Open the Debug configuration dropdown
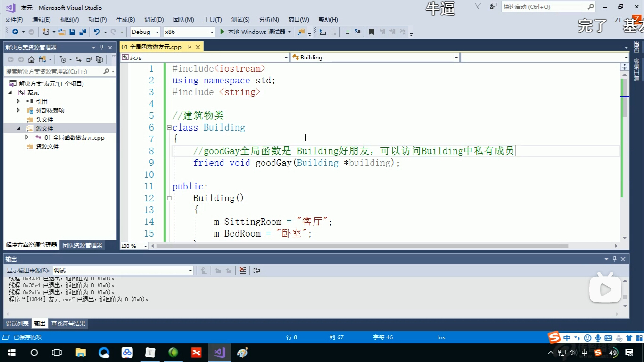Screen dimensions: 644x362 tap(146, 32)
